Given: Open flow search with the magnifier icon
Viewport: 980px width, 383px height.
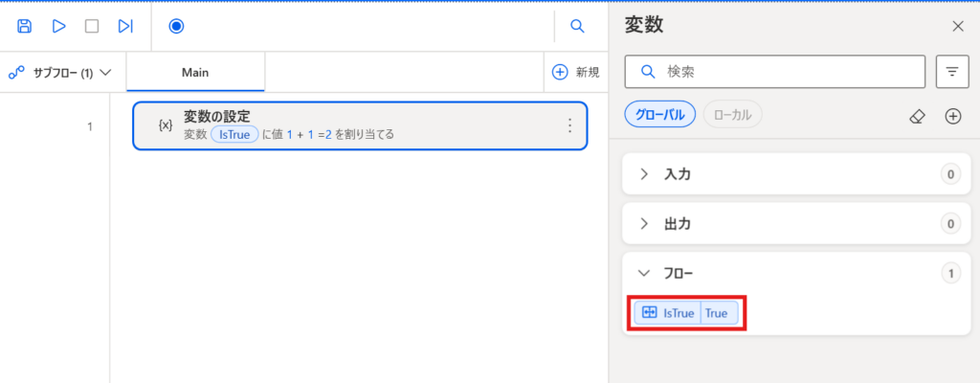Looking at the screenshot, I should tap(577, 26).
